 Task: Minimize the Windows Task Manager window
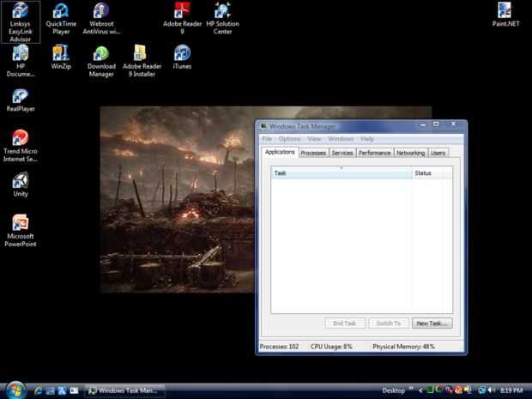pyautogui.click(x=423, y=124)
